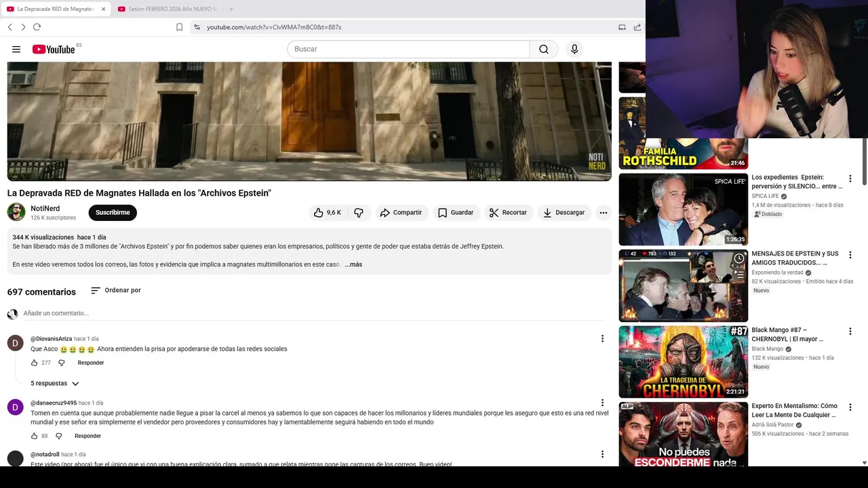
Task: Open the YouTube hamburger guide menu
Action: tap(16, 49)
